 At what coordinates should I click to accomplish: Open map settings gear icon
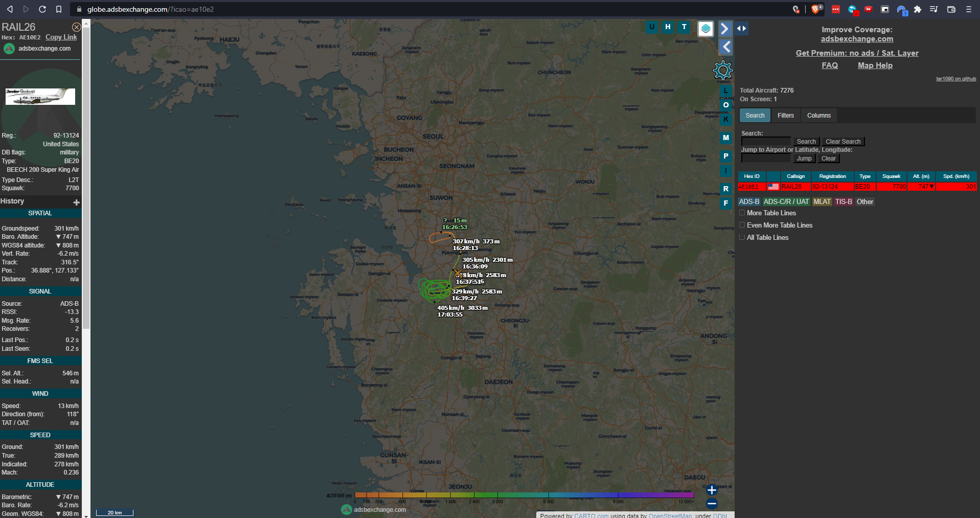[723, 70]
